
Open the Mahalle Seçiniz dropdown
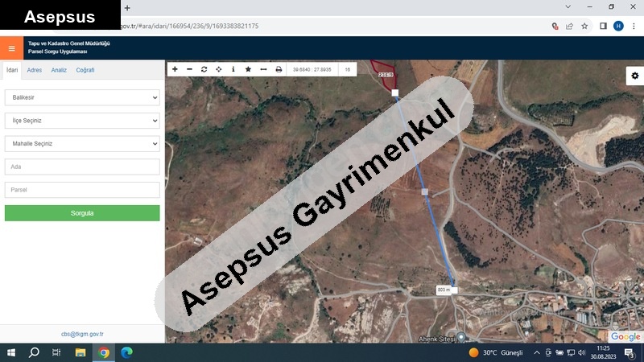82,143
